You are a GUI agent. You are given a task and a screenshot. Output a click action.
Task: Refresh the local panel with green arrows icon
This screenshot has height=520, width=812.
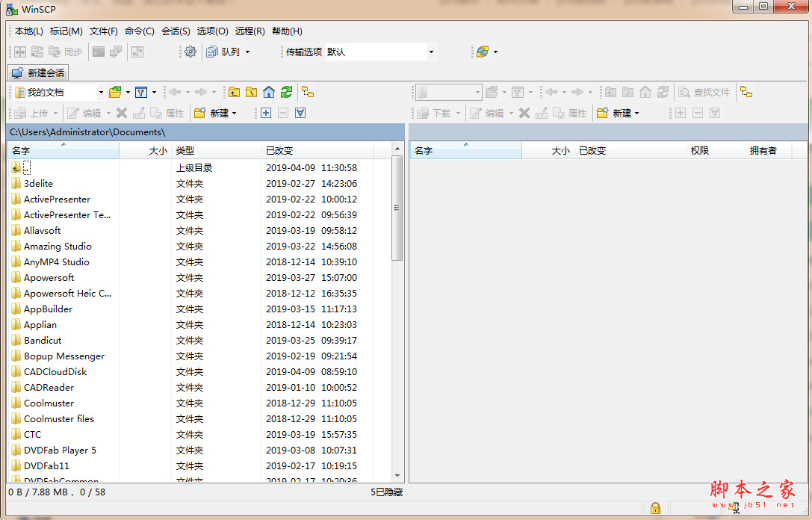coord(286,92)
